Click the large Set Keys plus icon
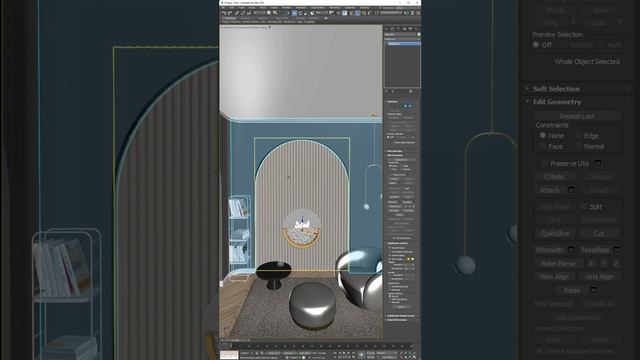Viewport: 640px width, 360px height. [361, 354]
